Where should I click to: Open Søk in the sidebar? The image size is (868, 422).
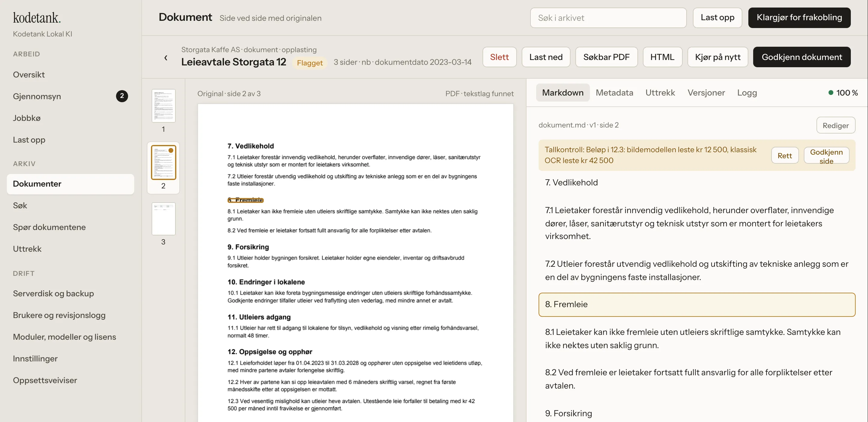[71, 205]
